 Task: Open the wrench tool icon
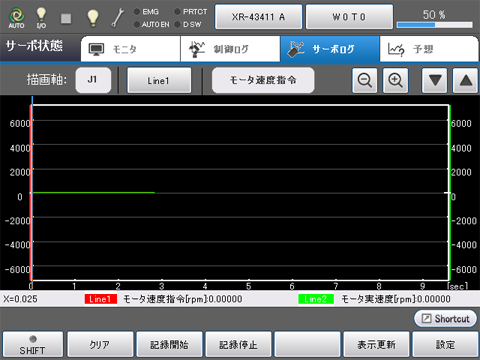[118, 17]
